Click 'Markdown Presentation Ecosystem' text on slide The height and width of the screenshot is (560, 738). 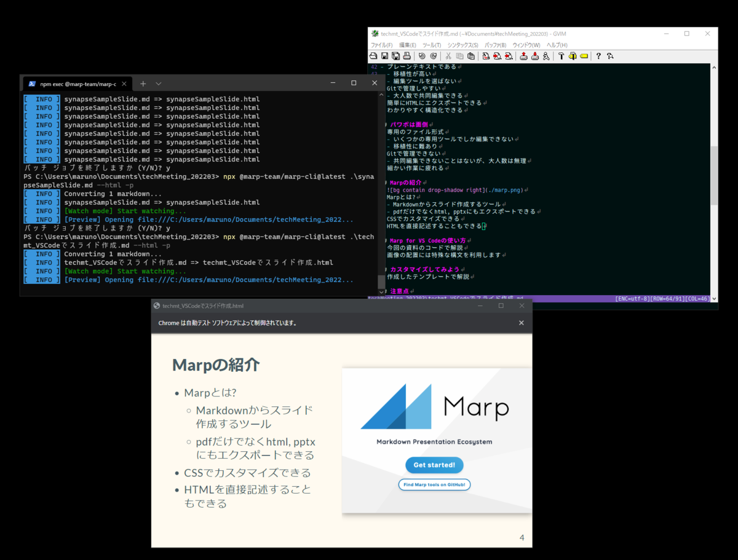pyautogui.click(x=434, y=442)
